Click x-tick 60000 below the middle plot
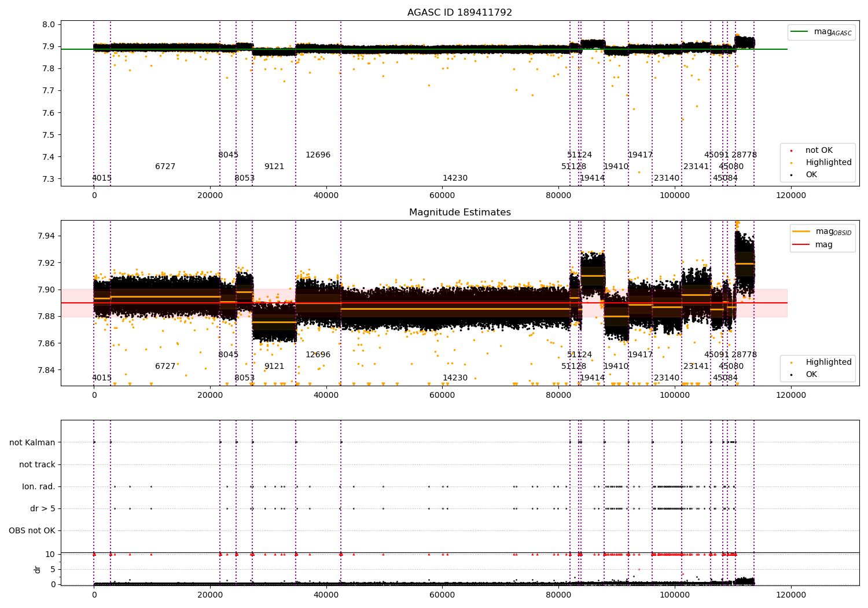Image resolution: width=868 pixels, height=608 pixels. click(x=442, y=395)
